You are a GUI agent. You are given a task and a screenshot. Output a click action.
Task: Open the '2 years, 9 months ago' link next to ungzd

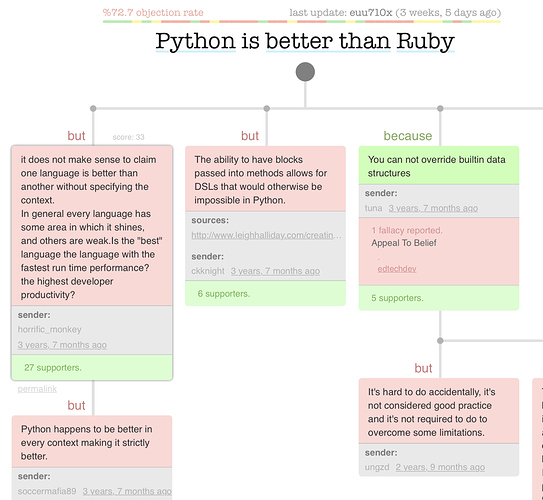tap(440, 467)
